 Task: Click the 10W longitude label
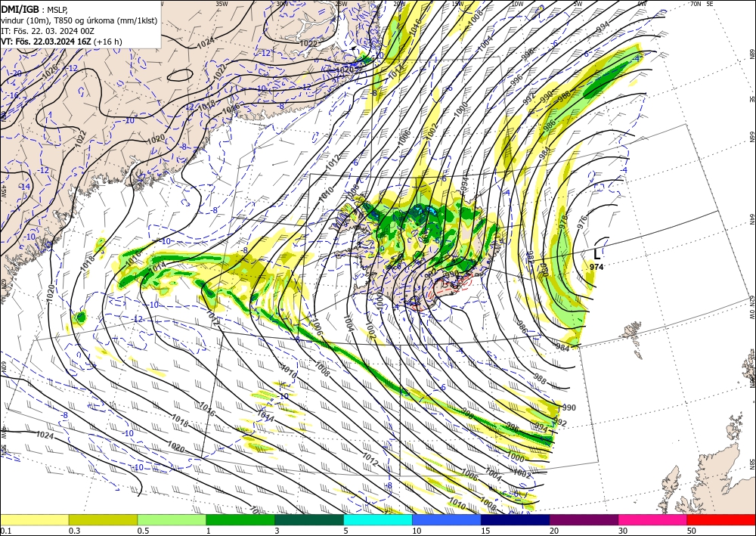(517, 3)
